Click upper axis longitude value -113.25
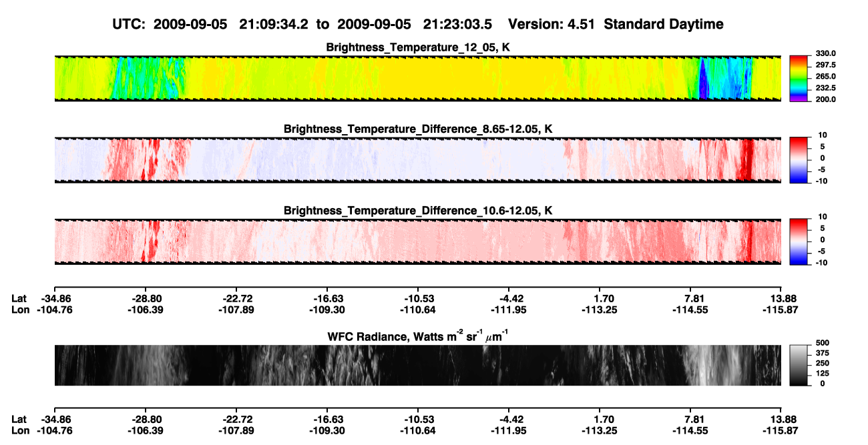This screenshot has height=445, width=868. click(x=600, y=310)
